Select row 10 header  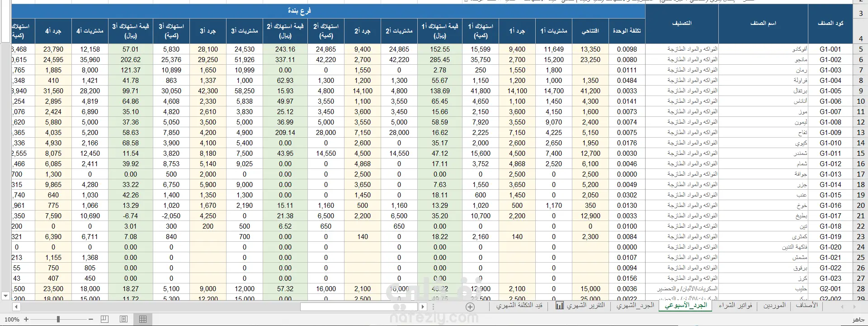click(860, 101)
